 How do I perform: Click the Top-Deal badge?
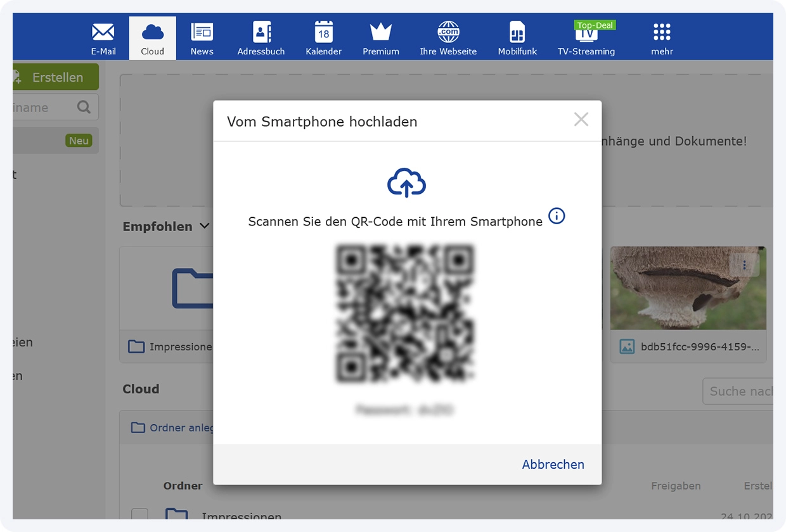pos(595,25)
